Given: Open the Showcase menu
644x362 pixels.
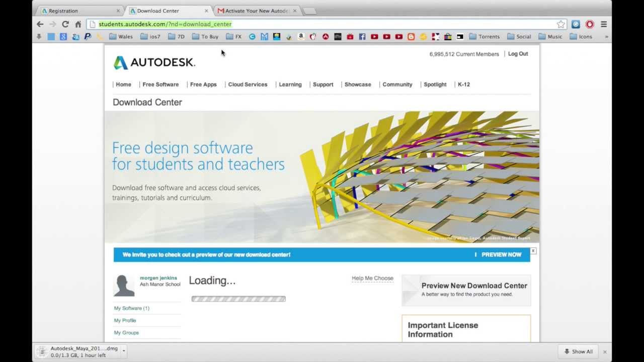Looking at the screenshot, I should coord(358,84).
